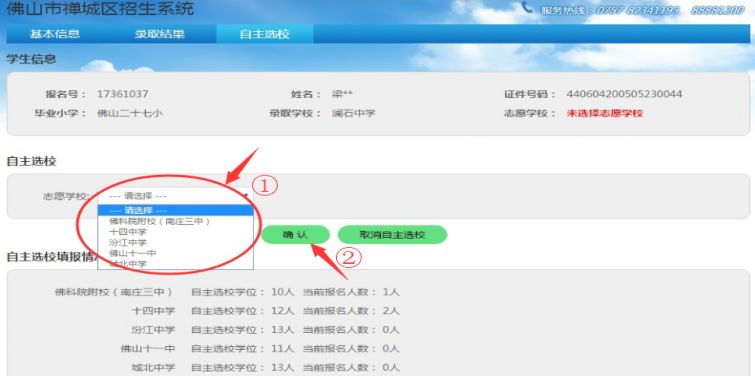Click the ID number 440604200505230044
The width and height of the screenshot is (755, 376).
[625, 94]
